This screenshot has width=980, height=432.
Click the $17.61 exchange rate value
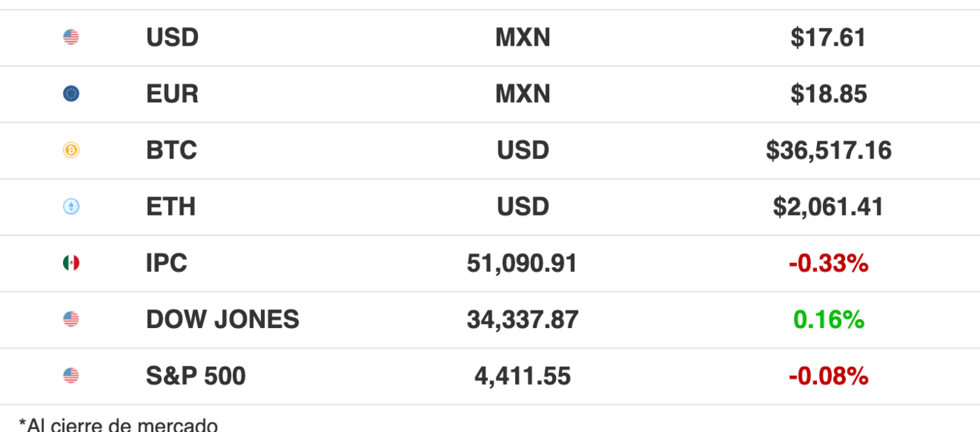(828, 37)
